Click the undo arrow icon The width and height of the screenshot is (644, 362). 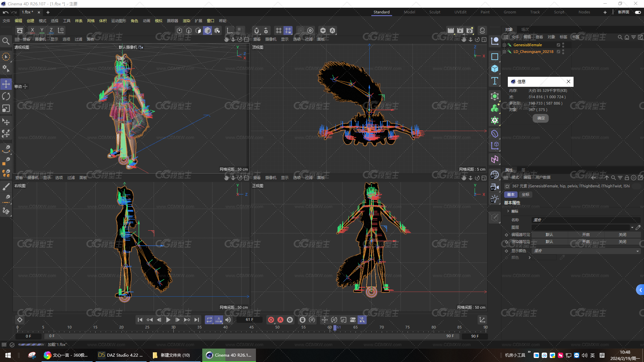[5, 12]
